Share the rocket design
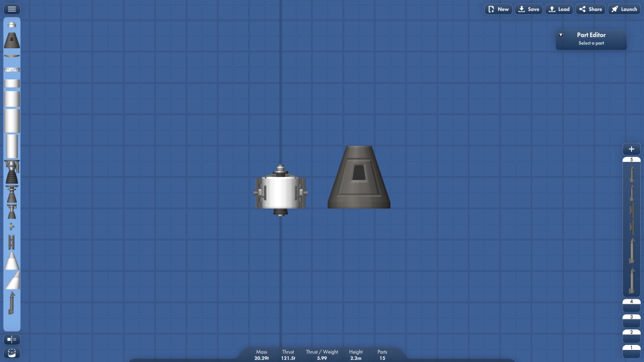This screenshot has width=644, height=362. click(x=590, y=9)
